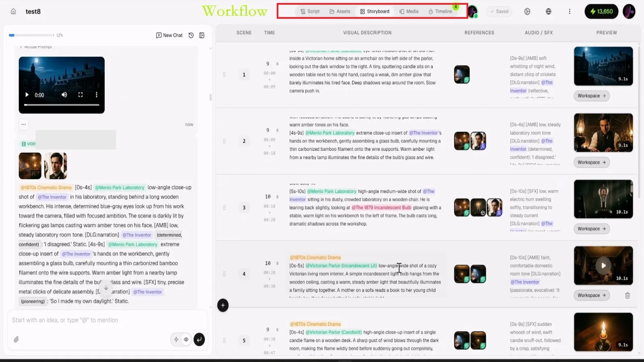Open the Timeline tab
644x362 pixels.
[440, 11]
